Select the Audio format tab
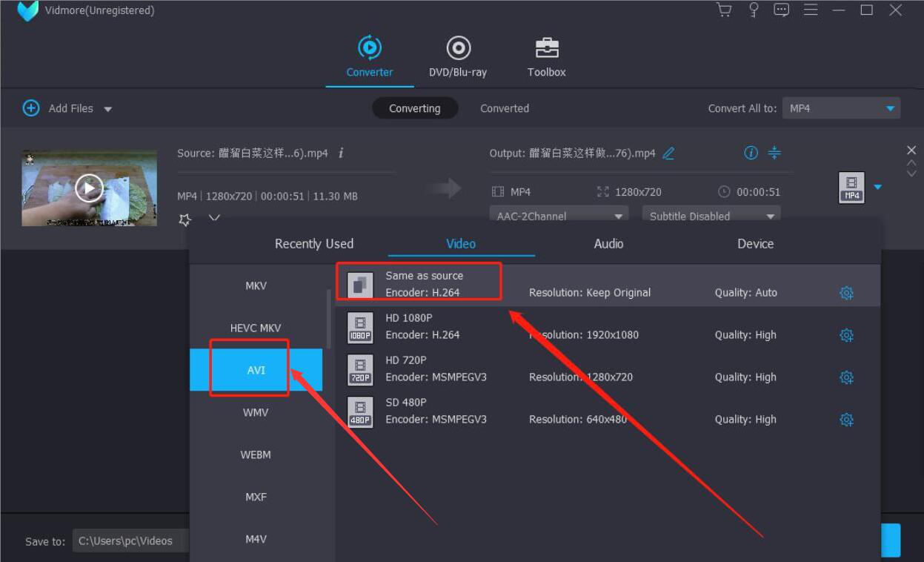 (x=608, y=244)
